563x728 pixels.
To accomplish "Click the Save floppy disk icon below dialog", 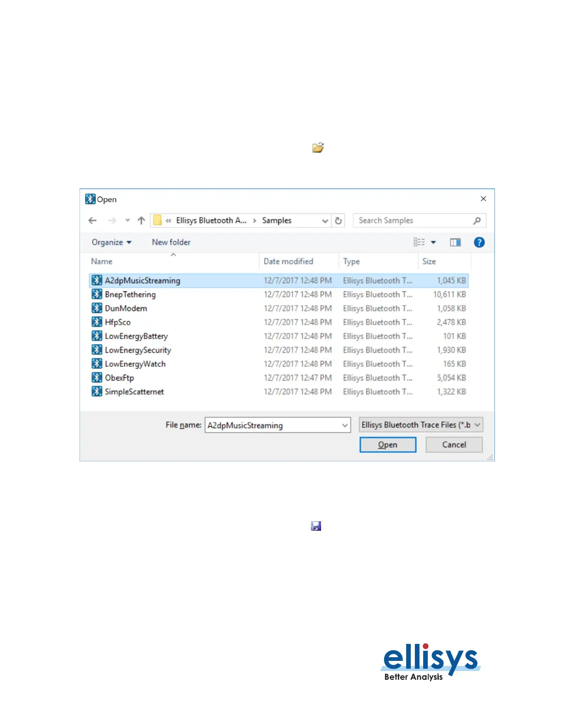I will click(x=316, y=526).
